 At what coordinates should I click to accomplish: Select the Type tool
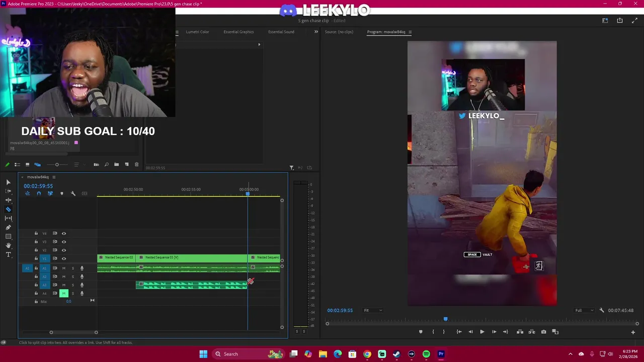click(8, 254)
